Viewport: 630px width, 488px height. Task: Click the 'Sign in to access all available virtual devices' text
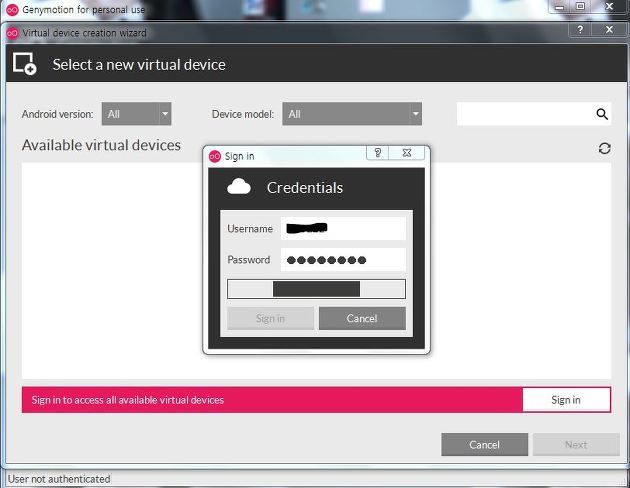pos(128,400)
